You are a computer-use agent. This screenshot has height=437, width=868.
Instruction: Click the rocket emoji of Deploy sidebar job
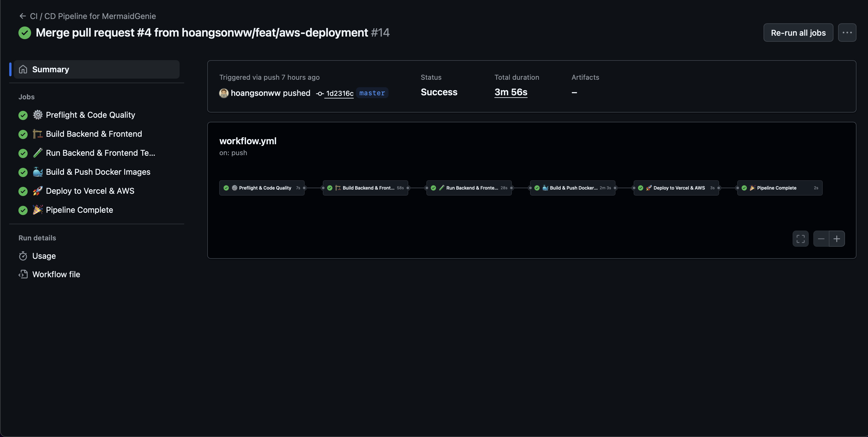(x=38, y=191)
